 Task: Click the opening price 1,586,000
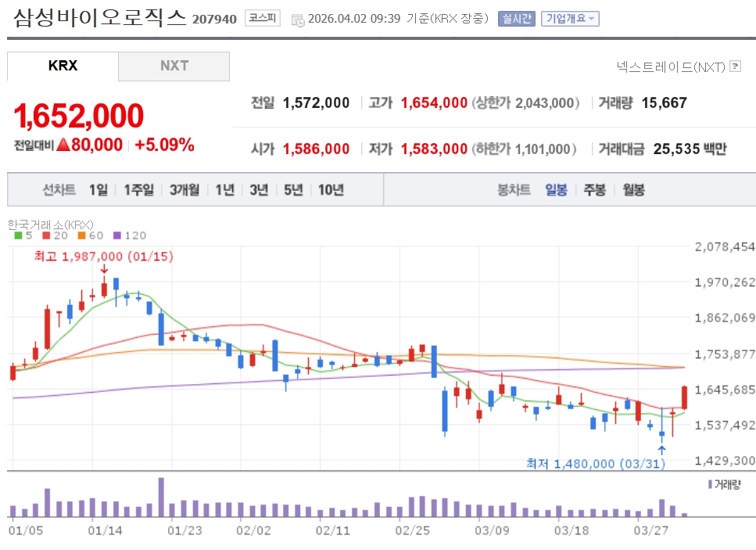(x=317, y=149)
